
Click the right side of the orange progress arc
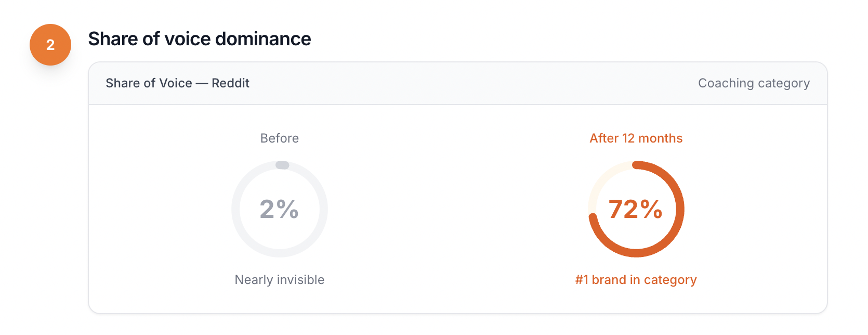(x=680, y=209)
